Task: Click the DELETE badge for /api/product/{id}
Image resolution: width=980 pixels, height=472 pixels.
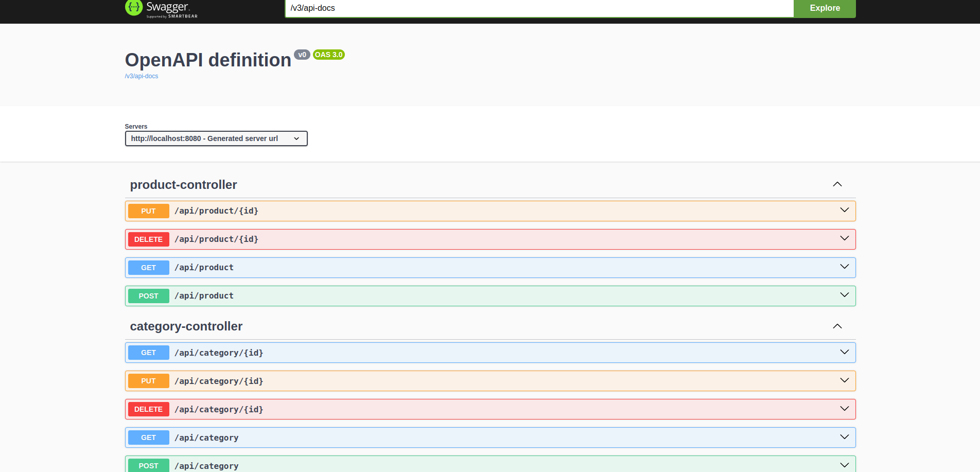Action: (148, 239)
